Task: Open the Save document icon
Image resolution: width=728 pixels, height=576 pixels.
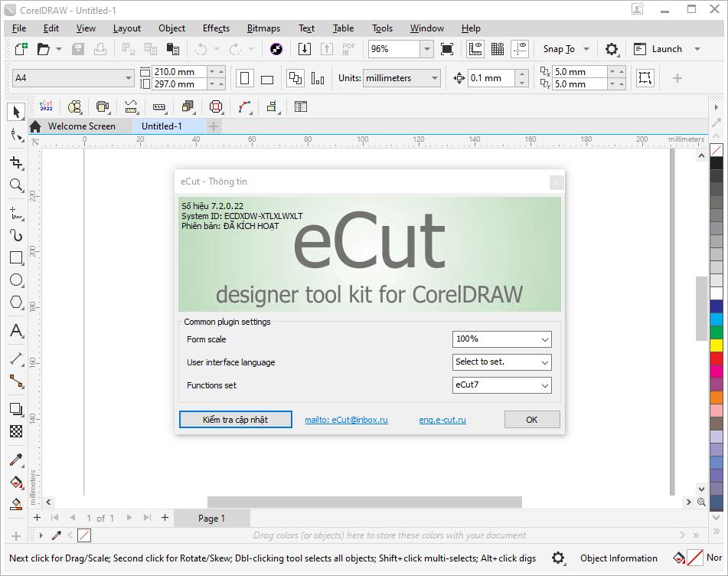Action: click(x=77, y=48)
